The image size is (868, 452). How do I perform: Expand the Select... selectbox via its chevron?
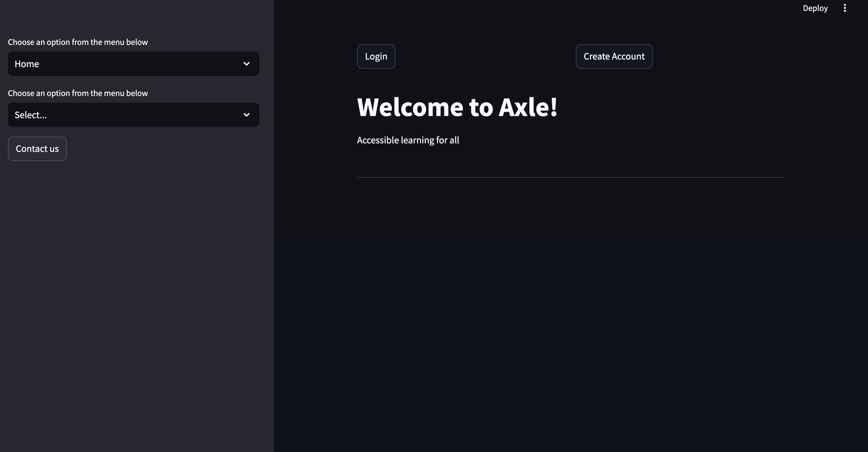[246, 115]
